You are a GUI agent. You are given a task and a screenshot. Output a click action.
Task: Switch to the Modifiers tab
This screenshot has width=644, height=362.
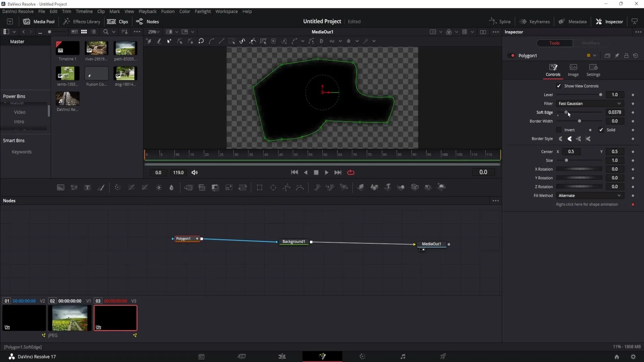coord(590,43)
